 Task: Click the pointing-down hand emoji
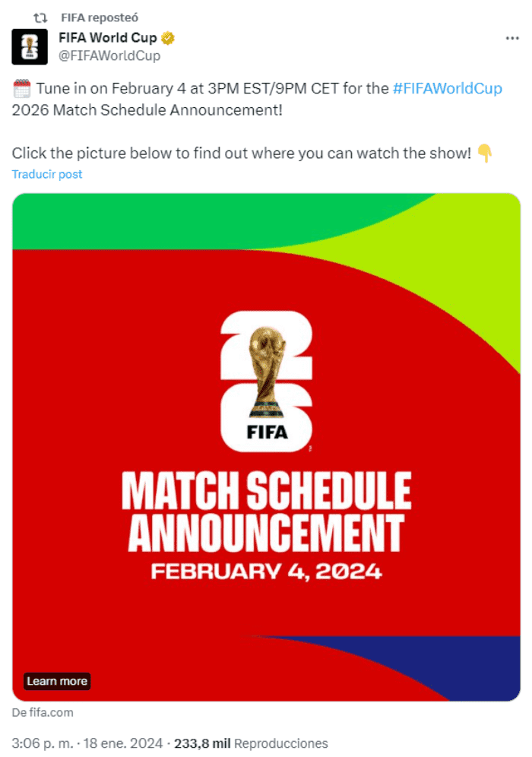(x=485, y=154)
